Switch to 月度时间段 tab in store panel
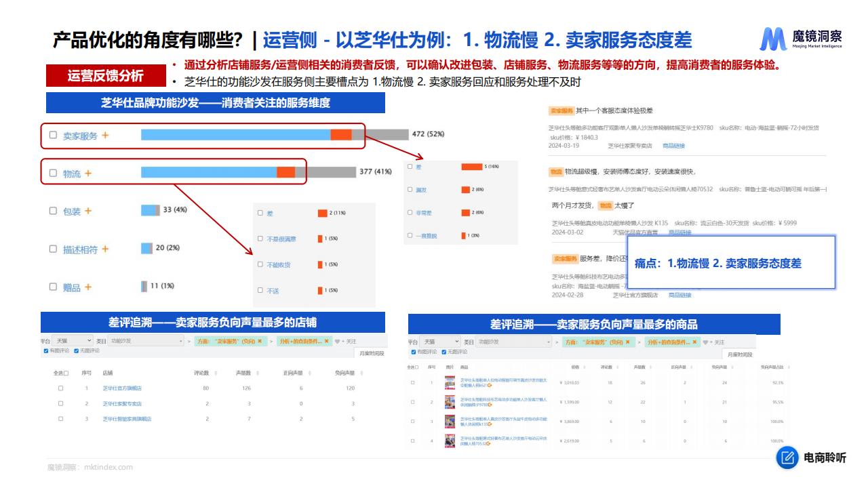 coord(372,354)
